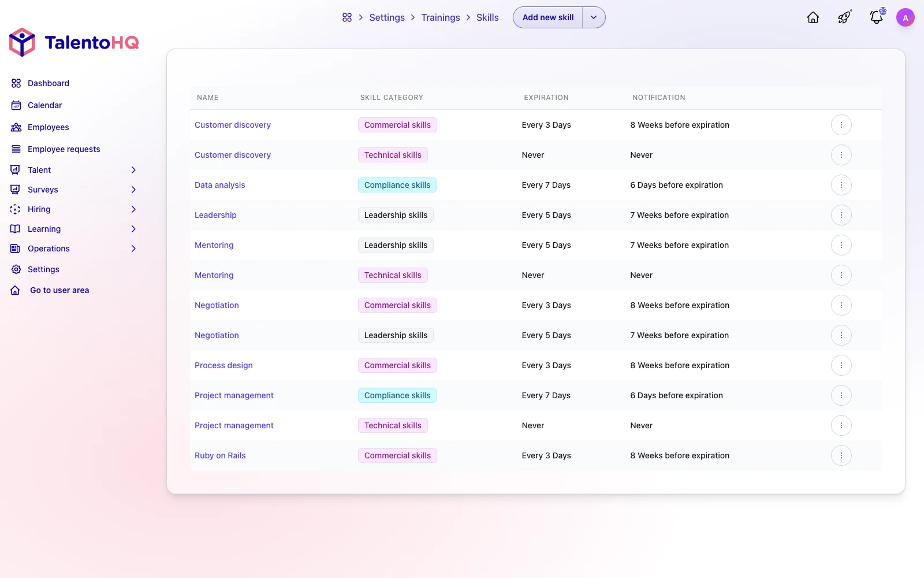924x578 pixels.
Task: Select Go to user area
Action: (59, 290)
